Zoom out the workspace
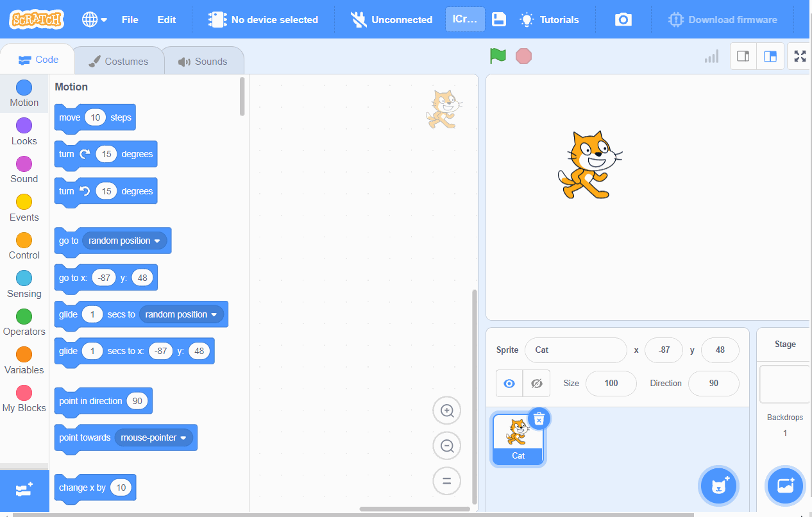Viewport: 812px width, 517px height. pos(447,446)
